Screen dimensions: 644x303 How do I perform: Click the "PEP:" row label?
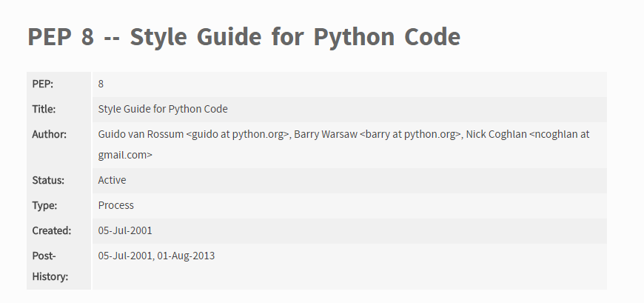[x=43, y=84]
